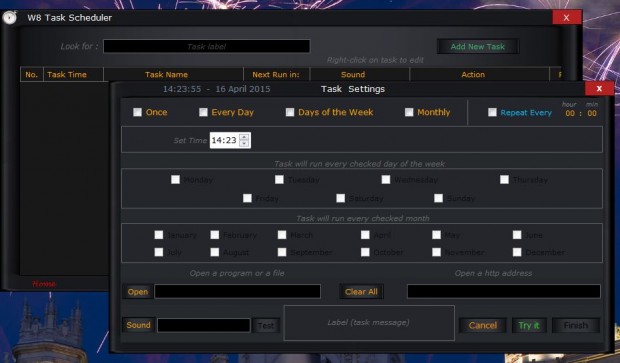Choose a sound via the Sound button
Image resolution: width=620 pixels, height=363 pixels.
pyautogui.click(x=138, y=325)
